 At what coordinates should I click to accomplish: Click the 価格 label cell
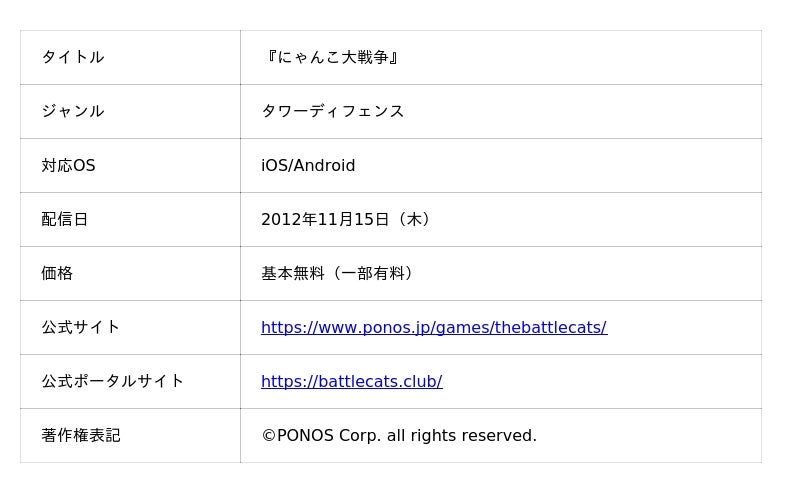(x=131, y=274)
